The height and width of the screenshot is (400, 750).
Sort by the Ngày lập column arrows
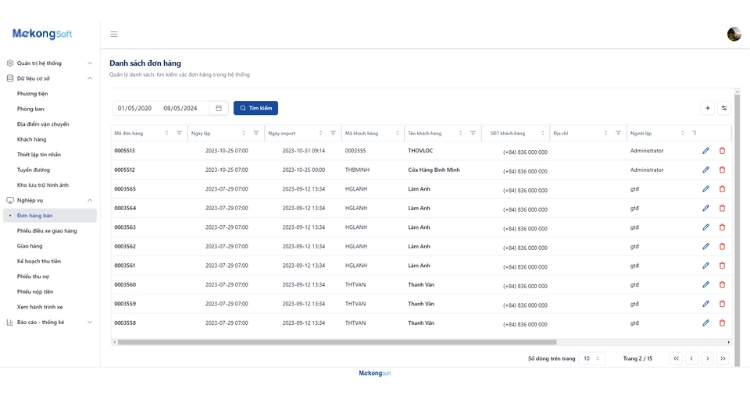244,133
